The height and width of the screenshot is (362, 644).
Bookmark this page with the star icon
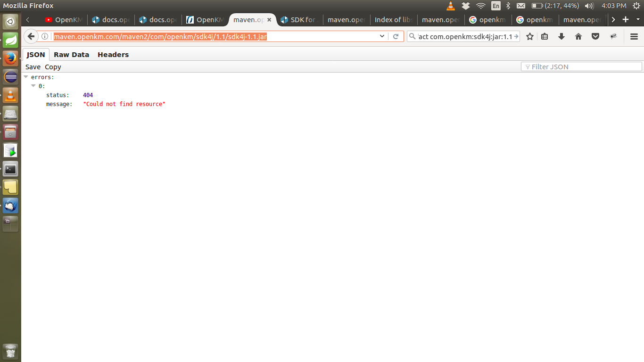529,36
